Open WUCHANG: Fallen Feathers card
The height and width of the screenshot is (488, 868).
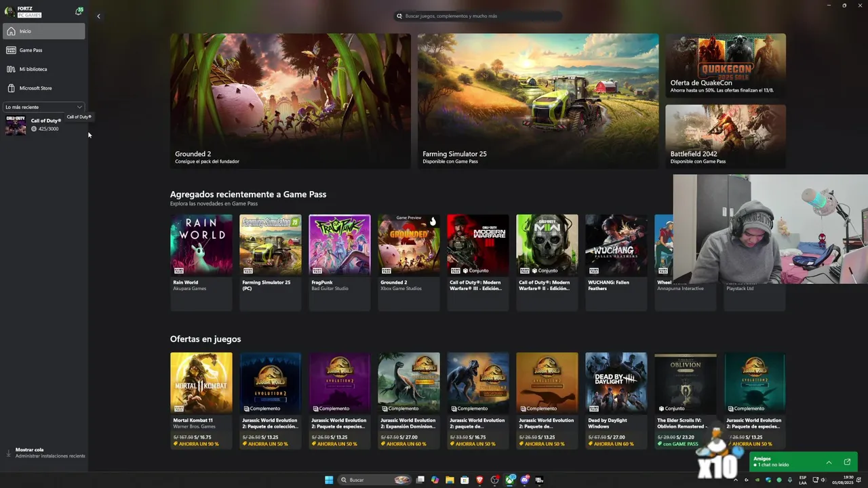[x=616, y=262]
